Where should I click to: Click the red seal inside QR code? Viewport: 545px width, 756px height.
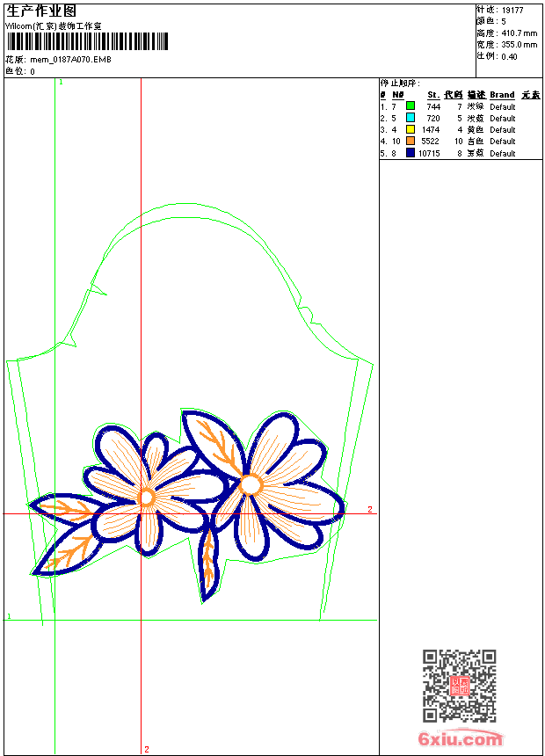point(459,686)
